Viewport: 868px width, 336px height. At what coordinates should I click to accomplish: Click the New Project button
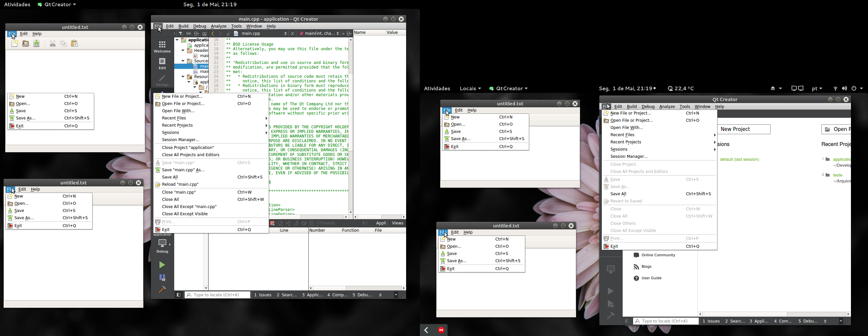coord(744,129)
